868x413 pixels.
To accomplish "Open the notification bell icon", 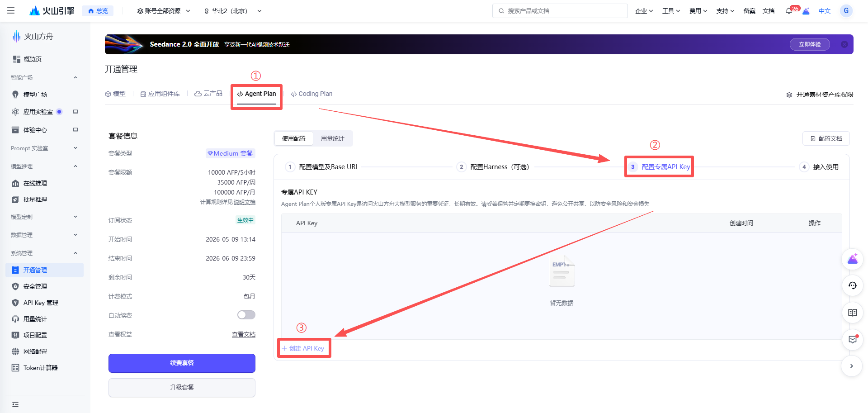I will click(x=789, y=11).
